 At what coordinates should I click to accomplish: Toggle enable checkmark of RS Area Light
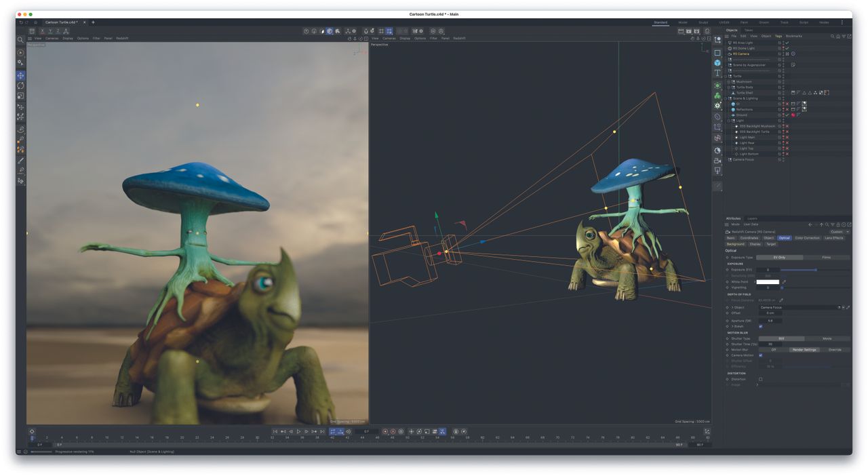click(x=787, y=43)
